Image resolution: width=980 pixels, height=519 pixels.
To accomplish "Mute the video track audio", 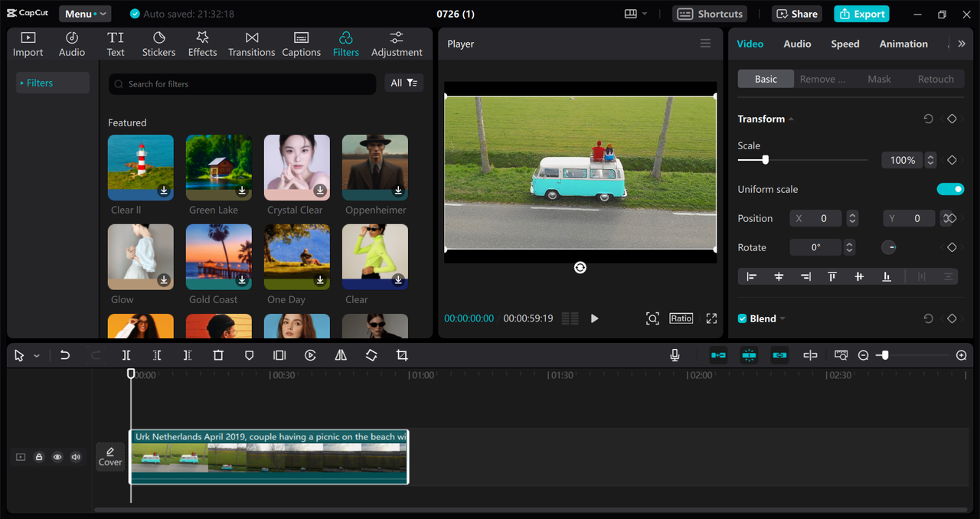I will (x=76, y=457).
